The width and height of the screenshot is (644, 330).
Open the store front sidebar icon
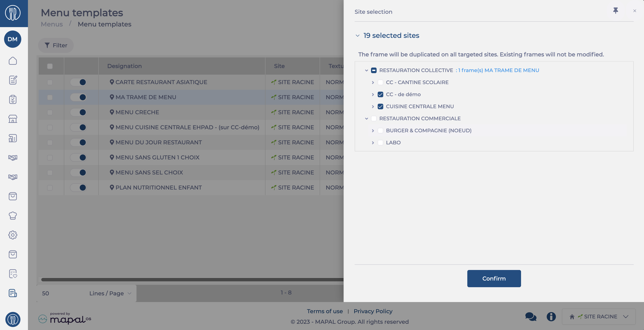[13, 119]
